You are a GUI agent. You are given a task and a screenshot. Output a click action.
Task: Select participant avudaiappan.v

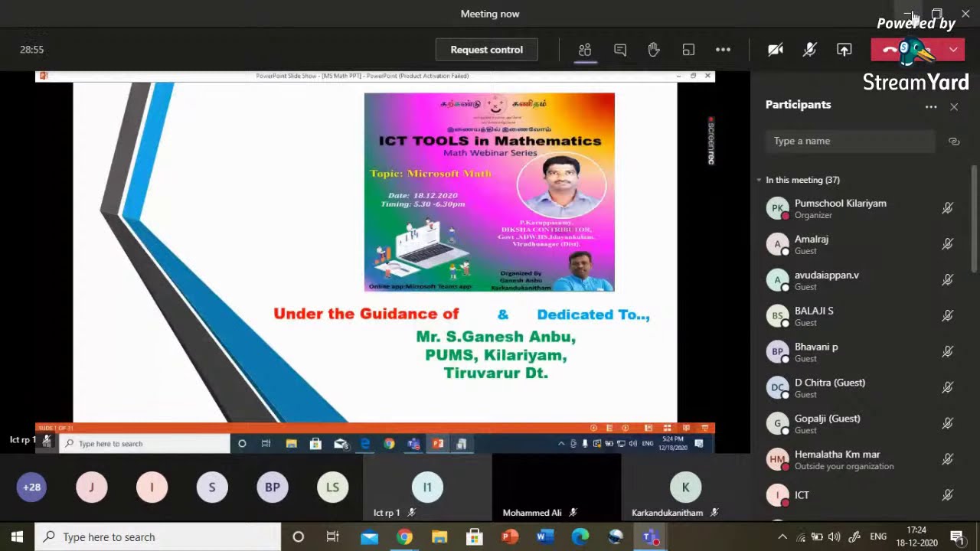tap(827, 280)
